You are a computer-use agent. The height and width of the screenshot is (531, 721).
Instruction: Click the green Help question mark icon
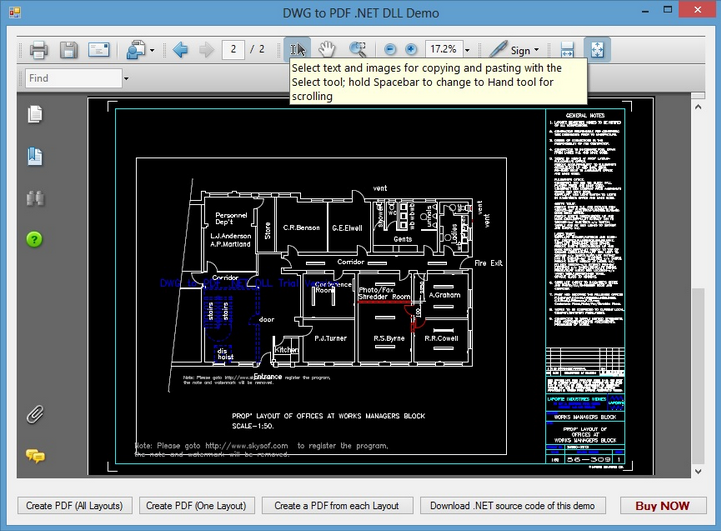(34, 240)
